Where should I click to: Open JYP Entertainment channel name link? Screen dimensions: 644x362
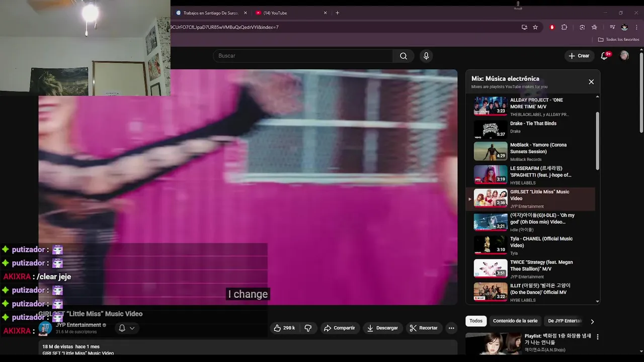(78, 325)
